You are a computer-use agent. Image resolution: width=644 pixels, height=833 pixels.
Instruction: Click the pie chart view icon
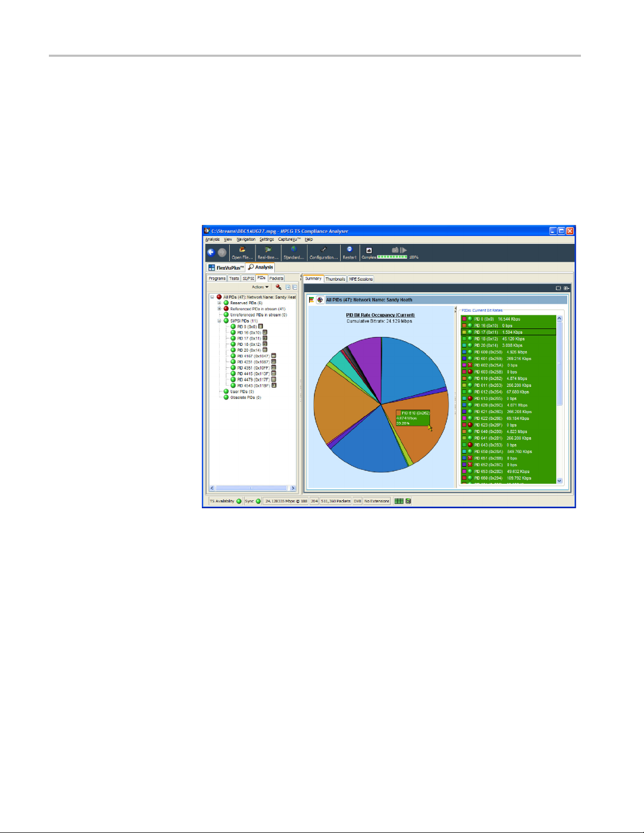click(320, 300)
